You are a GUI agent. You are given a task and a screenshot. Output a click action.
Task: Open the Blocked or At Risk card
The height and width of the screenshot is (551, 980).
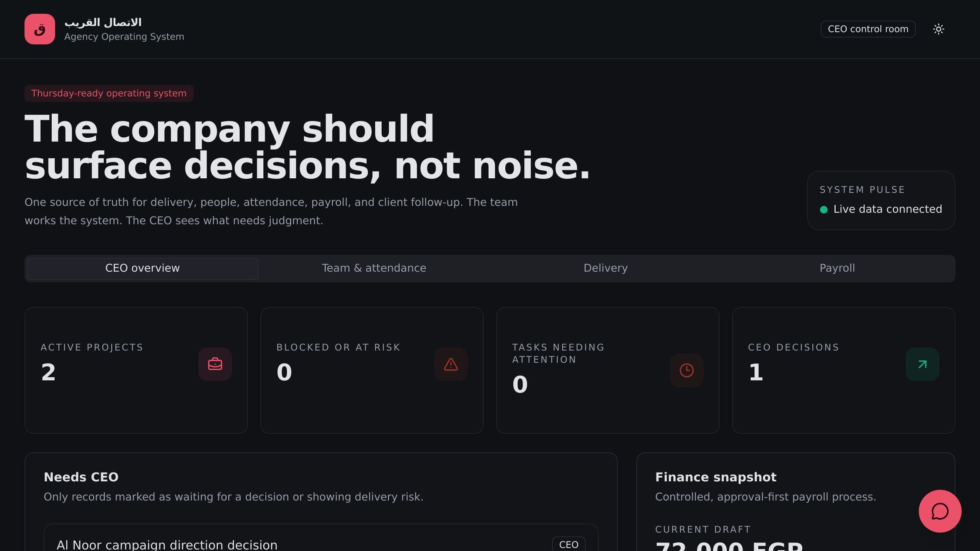(372, 370)
